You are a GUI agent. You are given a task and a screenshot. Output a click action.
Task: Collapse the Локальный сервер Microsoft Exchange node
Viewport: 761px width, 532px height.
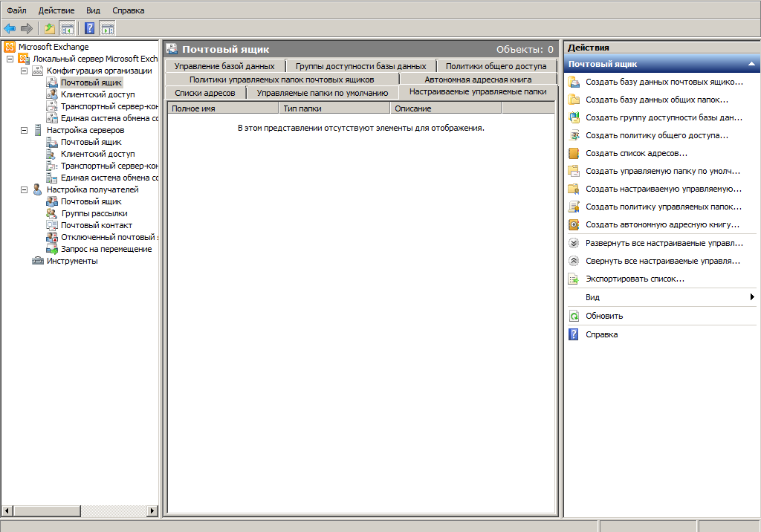(10, 59)
